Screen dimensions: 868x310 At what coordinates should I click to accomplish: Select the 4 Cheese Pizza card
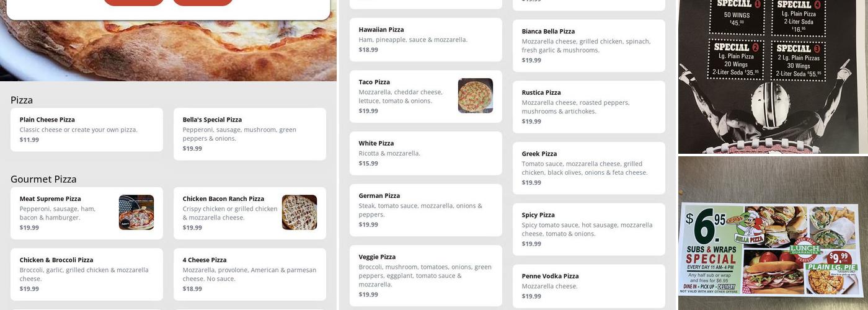tap(249, 274)
